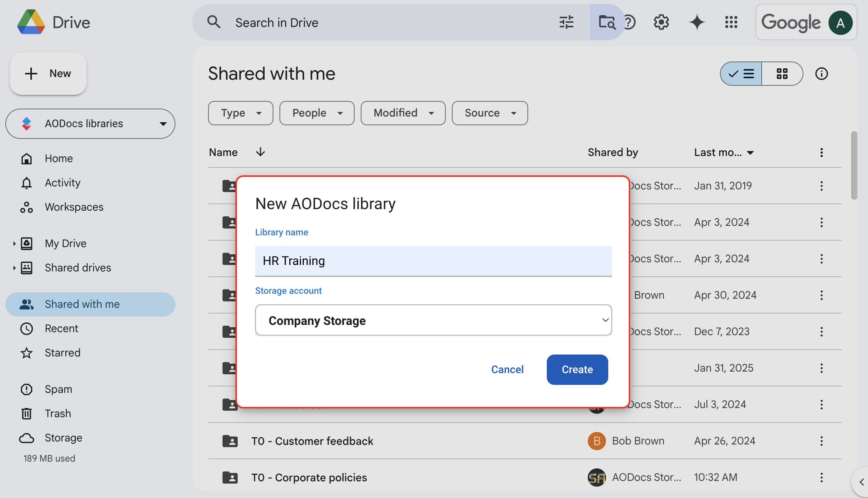Open more actions for Apr 30, 2024 row

[821, 295]
